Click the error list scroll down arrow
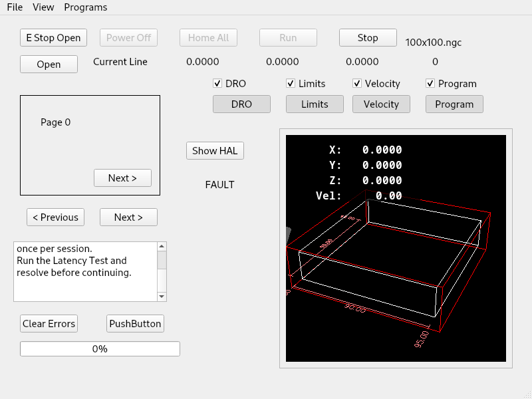 point(162,297)
